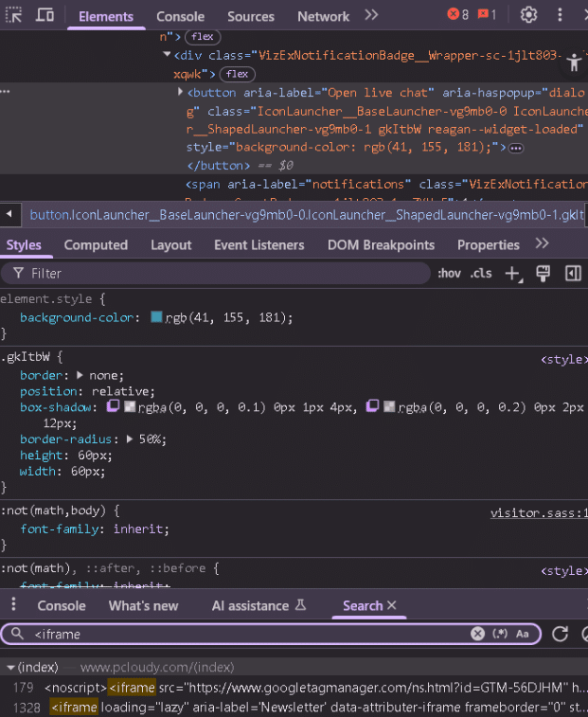Toggle the computed styles sidebar icon
Screen dimensions: 588x717
573,274
